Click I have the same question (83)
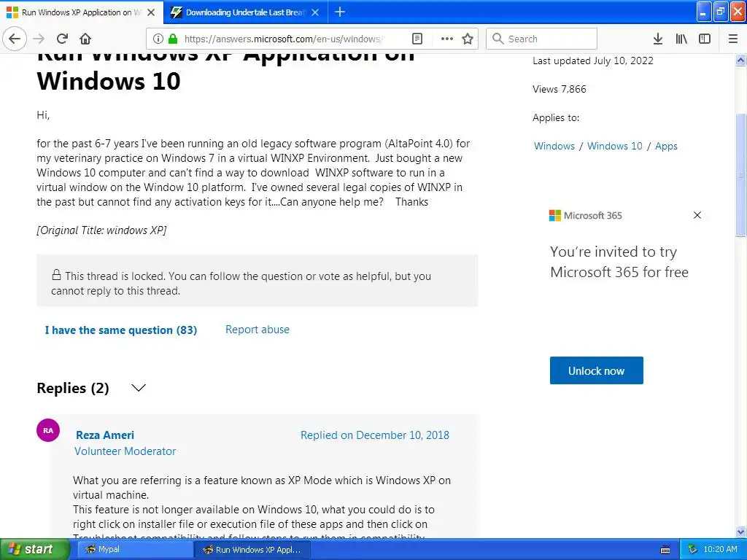Viewport: 747px width, 560px height. pos(121,330)
